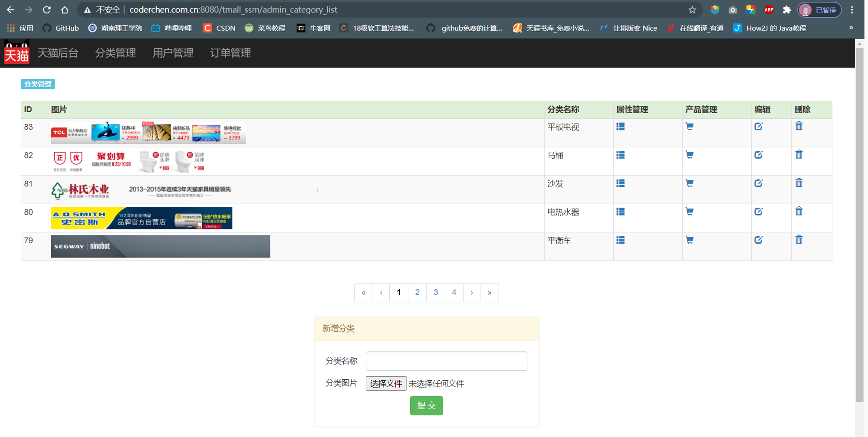
Task: Open 菜鸟教程 bookmark
Action: tap(265, 28)
